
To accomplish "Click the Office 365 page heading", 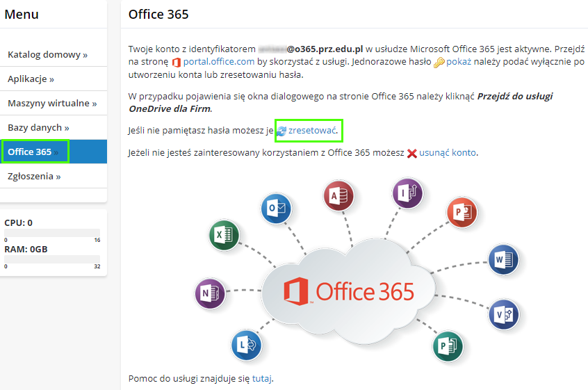I will (x=158, y=14).
